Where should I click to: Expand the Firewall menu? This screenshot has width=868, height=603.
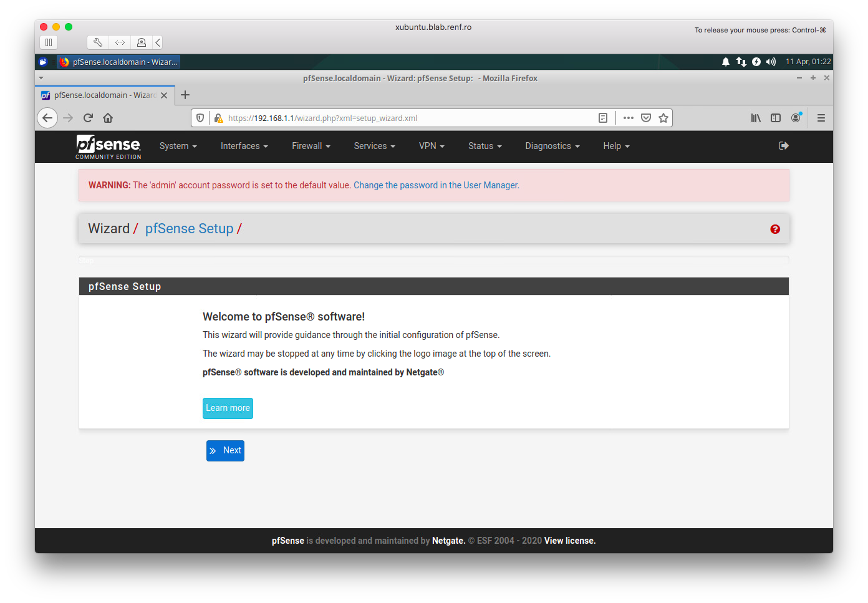[311, 146]
